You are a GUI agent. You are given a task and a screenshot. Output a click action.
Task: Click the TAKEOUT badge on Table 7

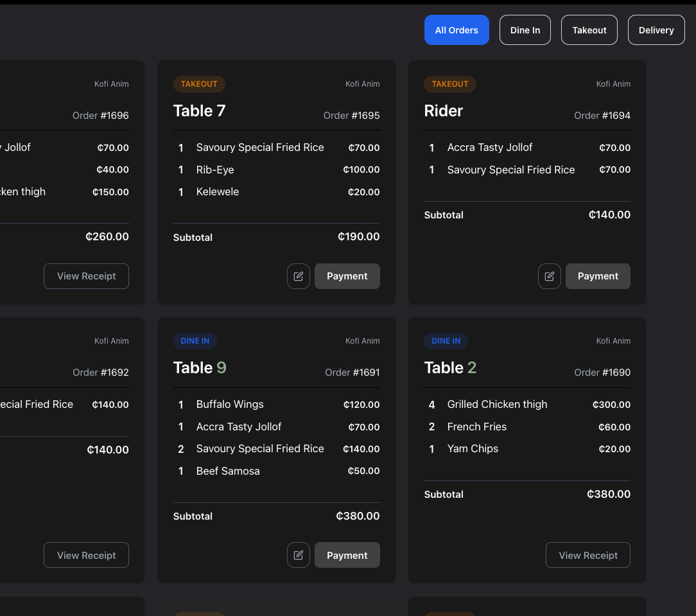(199, 84)
